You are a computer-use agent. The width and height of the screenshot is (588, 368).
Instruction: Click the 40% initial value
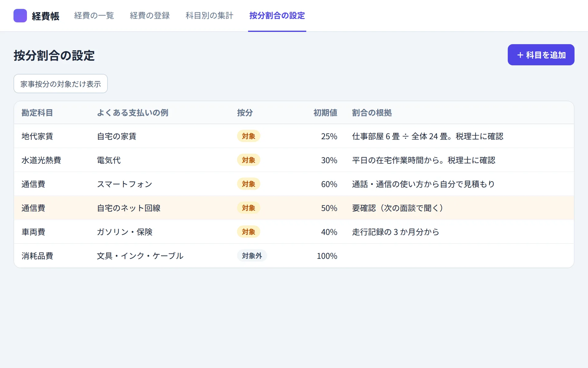(x=329, y=232)
